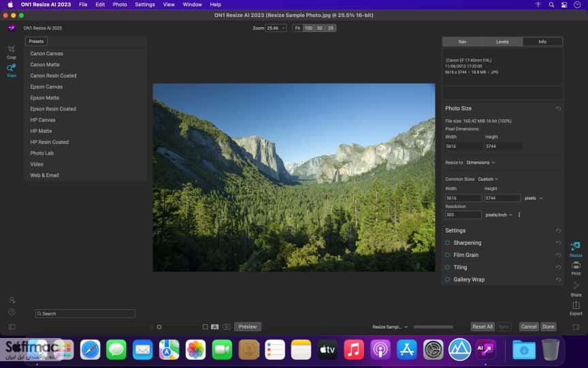Reset the Tiling settings
The height and width of the screenshot is (368, 588).
pos(558,267)
